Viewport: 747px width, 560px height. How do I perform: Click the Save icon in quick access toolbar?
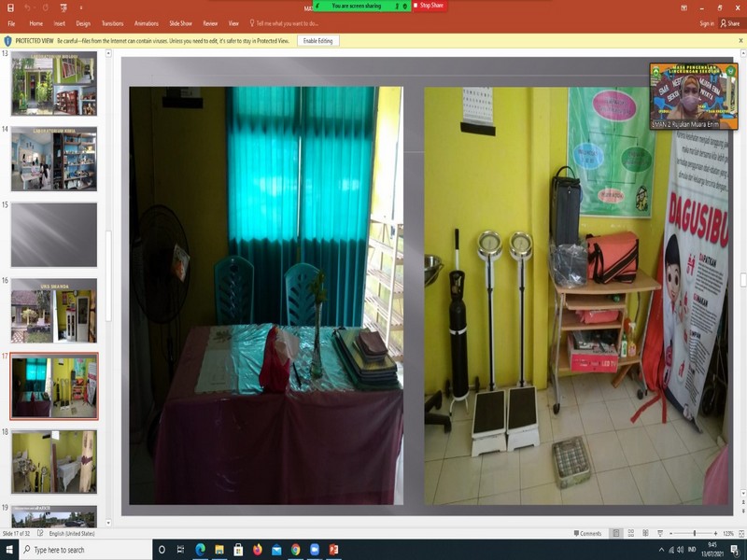(11, 7)
